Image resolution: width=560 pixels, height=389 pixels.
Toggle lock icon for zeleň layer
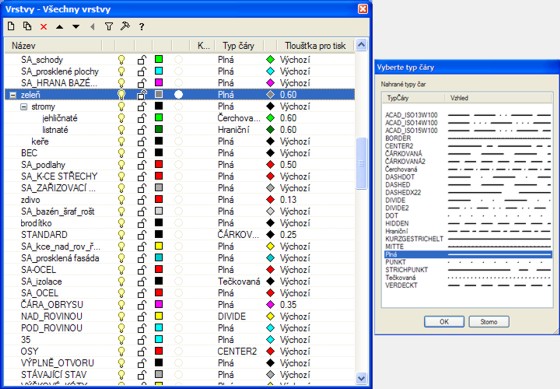(142, 95)
